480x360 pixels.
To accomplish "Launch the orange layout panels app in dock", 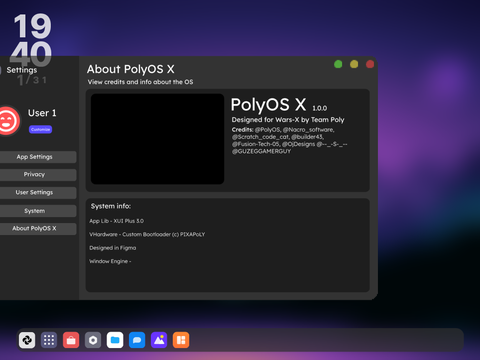I will (x=181, y=340).
